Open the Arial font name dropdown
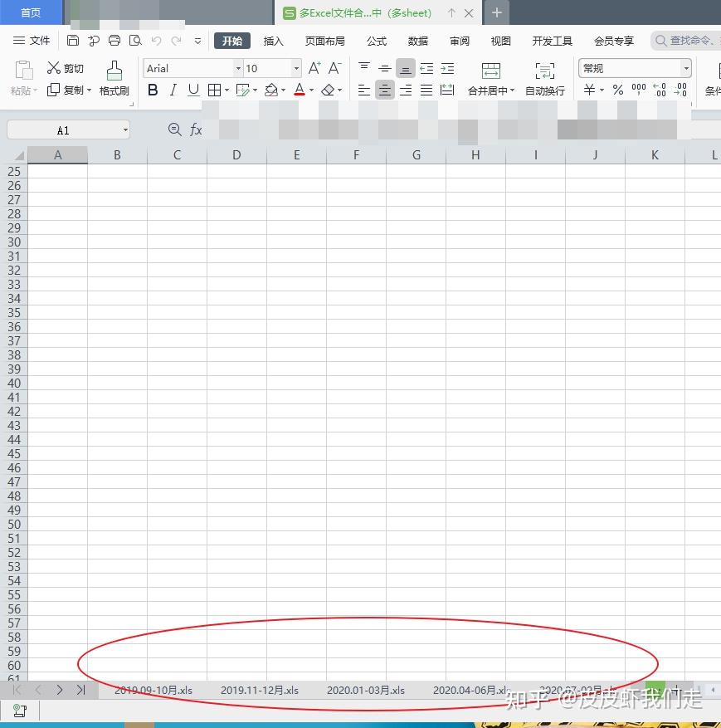Screen dimensions: 721x728 238,68
